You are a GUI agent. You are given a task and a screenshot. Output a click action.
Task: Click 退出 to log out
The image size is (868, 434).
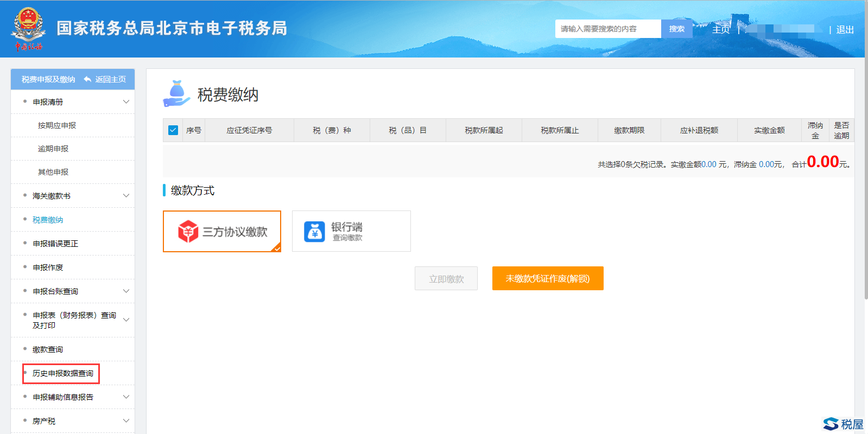[x=845, y=29]
